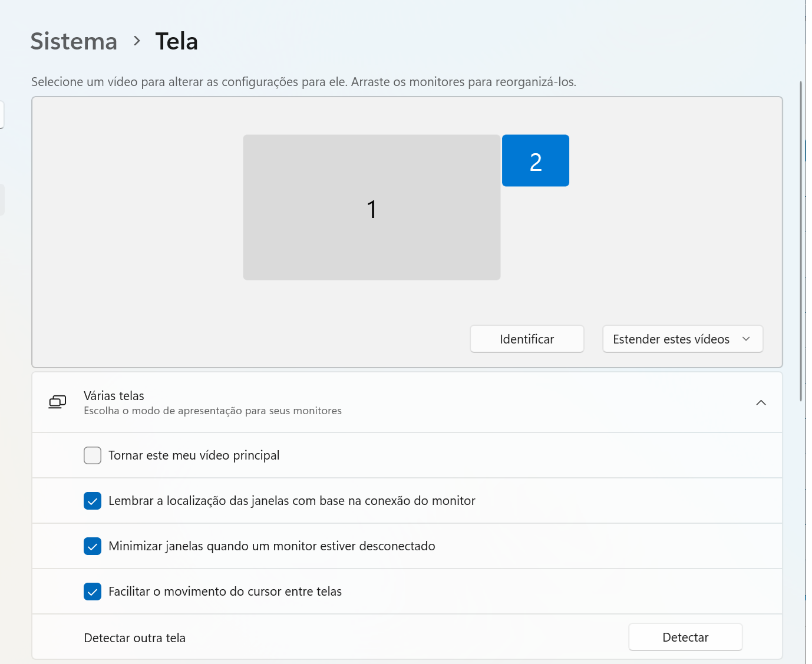This screenshot has width=812, height=664.
Task: Go back to Sistema via breadcrumb
Action: (74, 41)
